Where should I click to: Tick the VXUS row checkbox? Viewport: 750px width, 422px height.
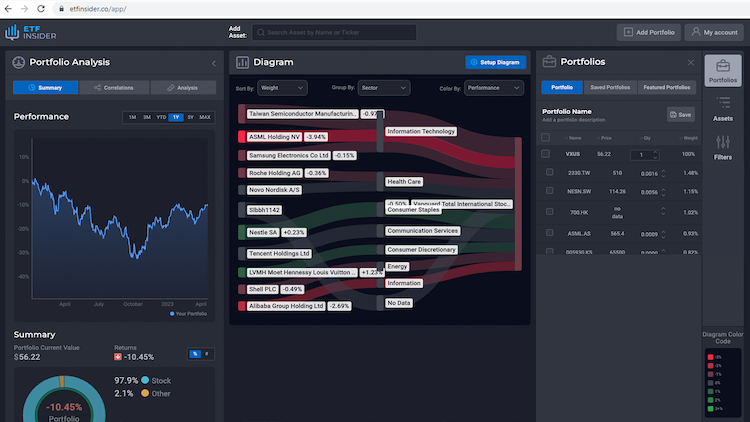click(x=545, y=154)
